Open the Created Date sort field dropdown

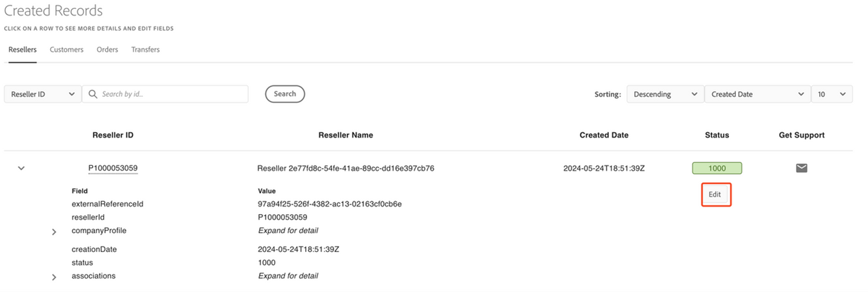coord(757,94)
